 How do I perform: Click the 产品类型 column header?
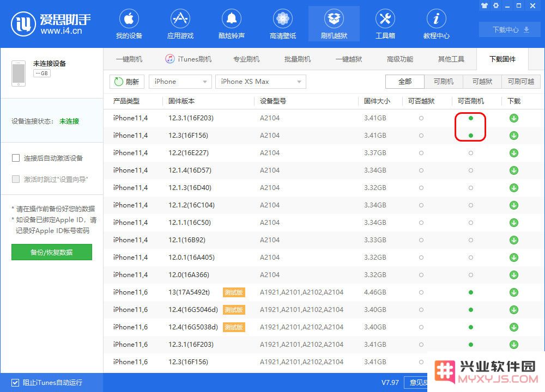pyautogui.click(x=126, y=101)
